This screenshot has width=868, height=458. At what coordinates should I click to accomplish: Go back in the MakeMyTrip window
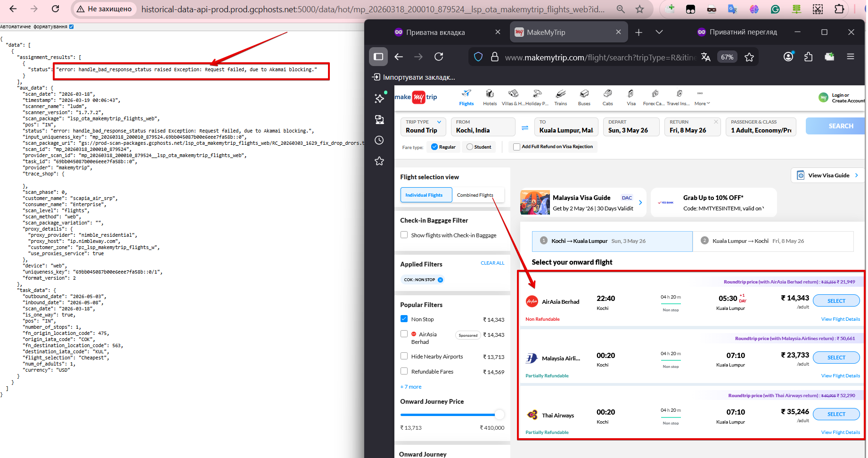pos(399,57)
